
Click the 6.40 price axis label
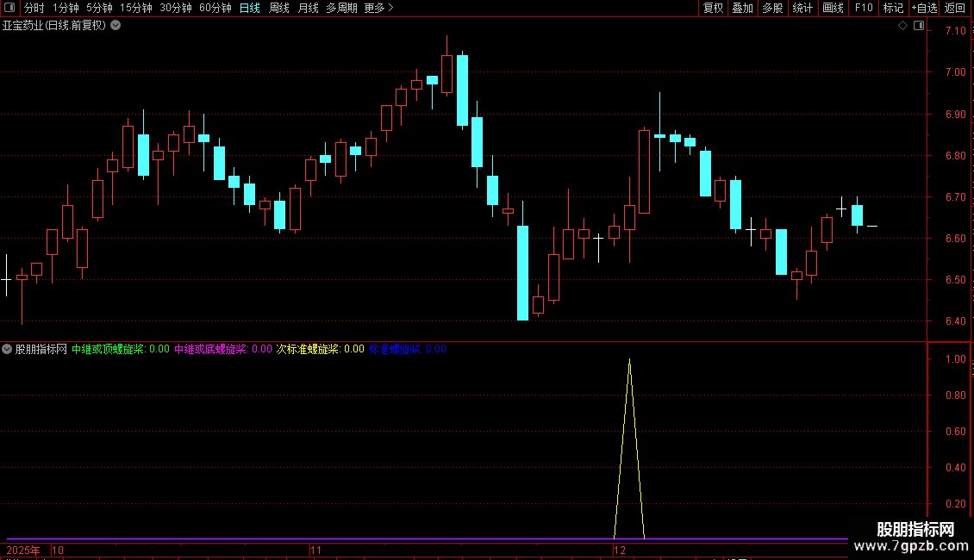[955, 321]
